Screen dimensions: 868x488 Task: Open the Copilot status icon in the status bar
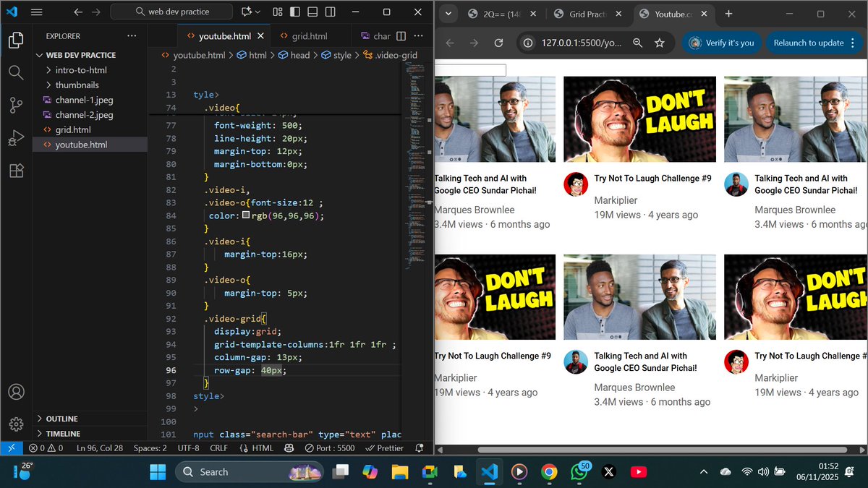point(289,448)
